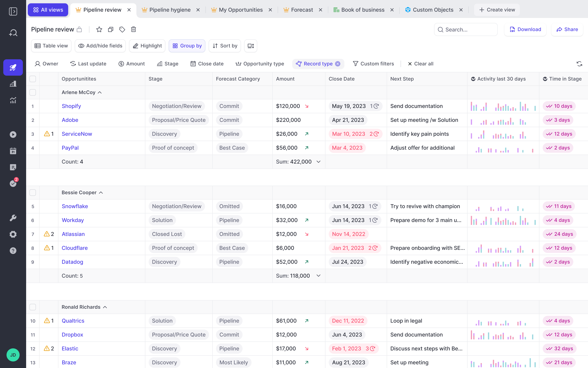
Task: Switch to the Pipeline hygiene tab
Action: (x=170, y=10)
